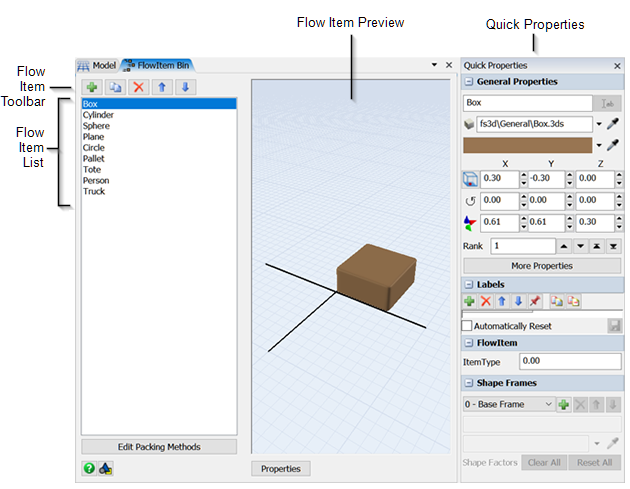Click the More Properties button

tap(541, 266)
